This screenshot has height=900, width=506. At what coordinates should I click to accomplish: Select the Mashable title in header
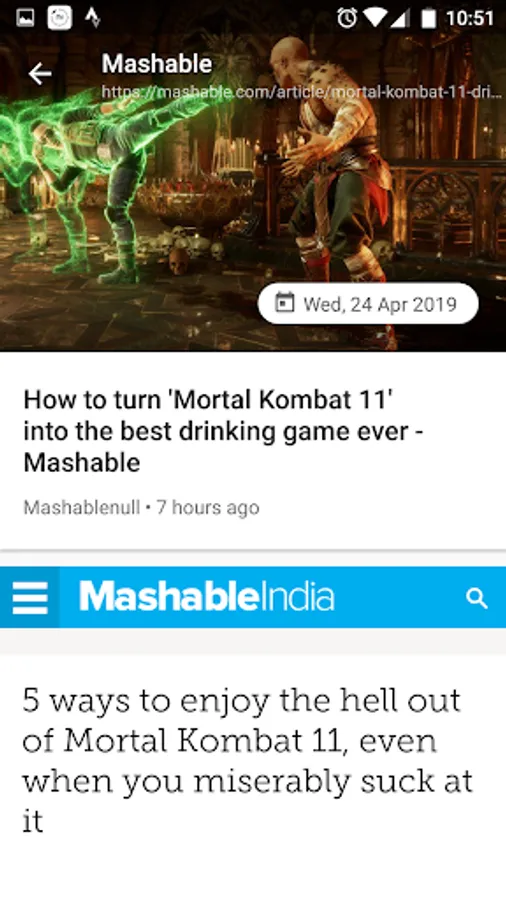(x=157, y=64)
